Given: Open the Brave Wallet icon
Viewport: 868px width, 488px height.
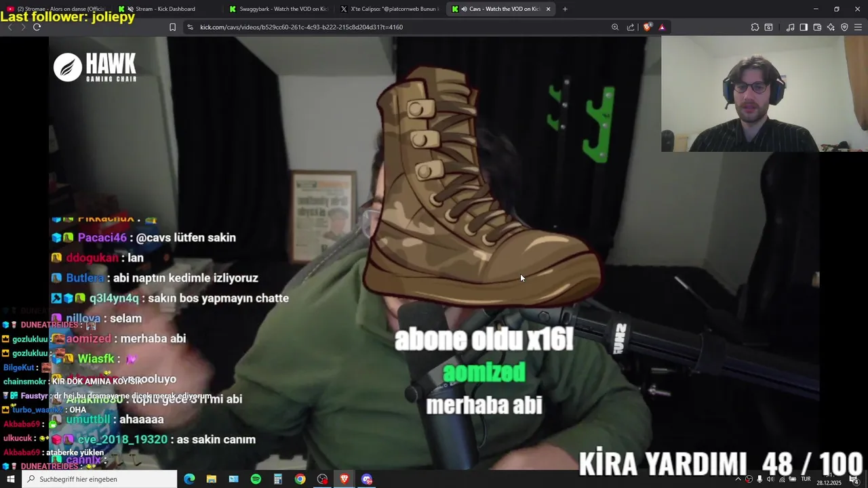Looking at the screenshot, I should [817, 27].
